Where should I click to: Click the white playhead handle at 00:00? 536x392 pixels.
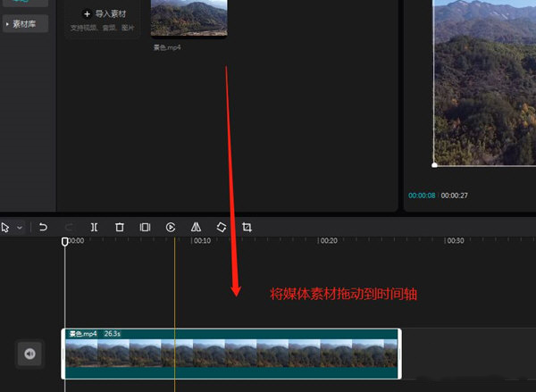pos(64,242)
